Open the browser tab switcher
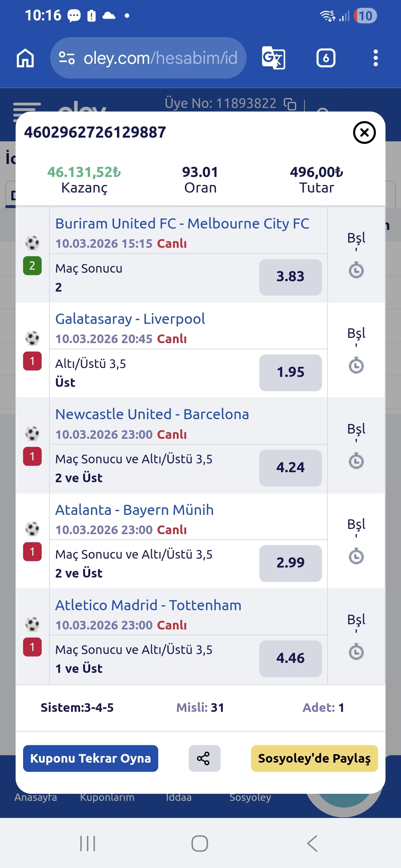The image size is (401, 868). (x=326, y=58)
